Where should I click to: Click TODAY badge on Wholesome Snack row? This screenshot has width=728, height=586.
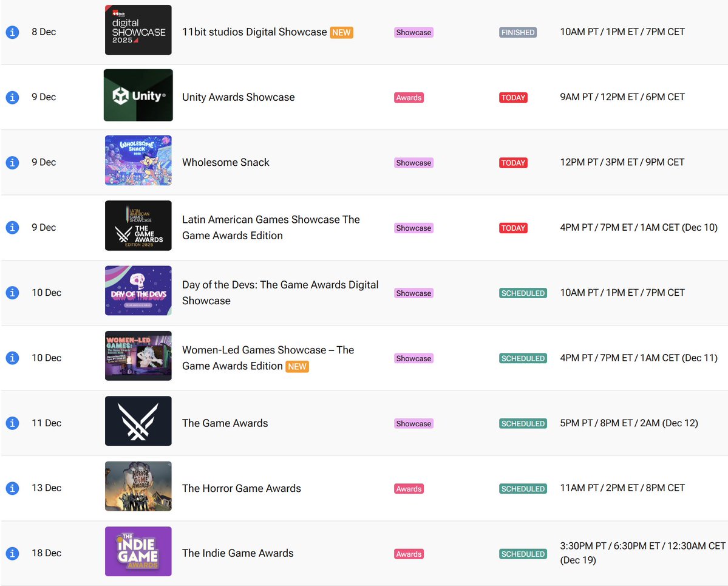pos(514,163)
